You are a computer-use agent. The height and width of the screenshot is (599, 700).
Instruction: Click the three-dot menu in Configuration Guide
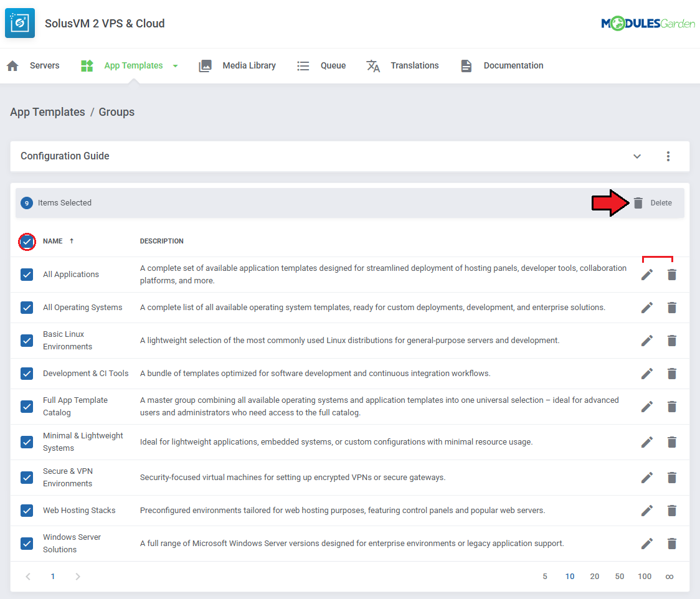pyautogui.click(x=668, y=156)
